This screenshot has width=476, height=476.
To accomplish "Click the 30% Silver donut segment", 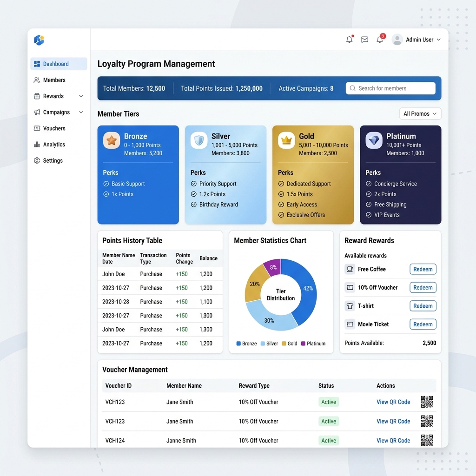I will (x=270, y=320).
